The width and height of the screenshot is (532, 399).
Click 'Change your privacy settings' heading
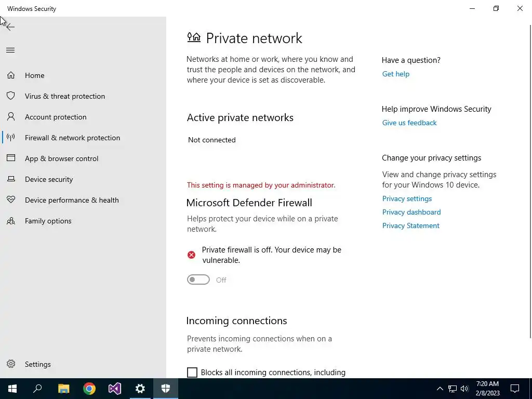431,158
